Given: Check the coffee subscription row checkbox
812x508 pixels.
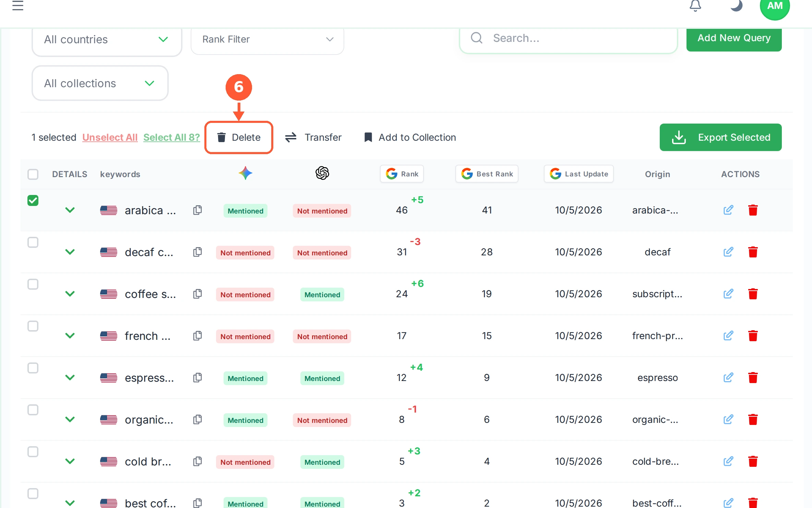Looking at the screenshot, I should pyautogui.click(x=33, y=284).
